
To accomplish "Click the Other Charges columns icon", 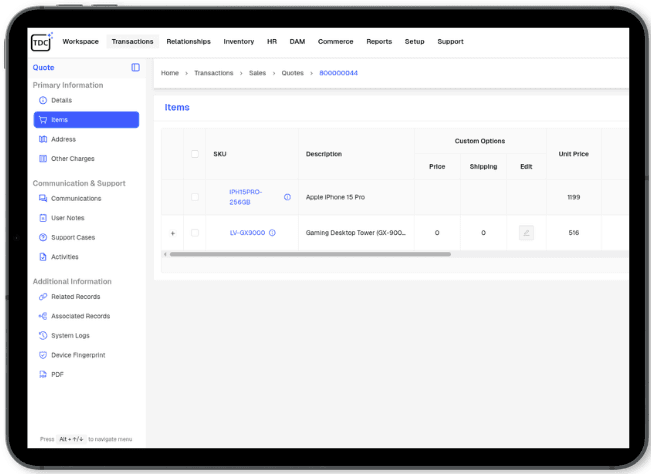I will coord(43,159).
